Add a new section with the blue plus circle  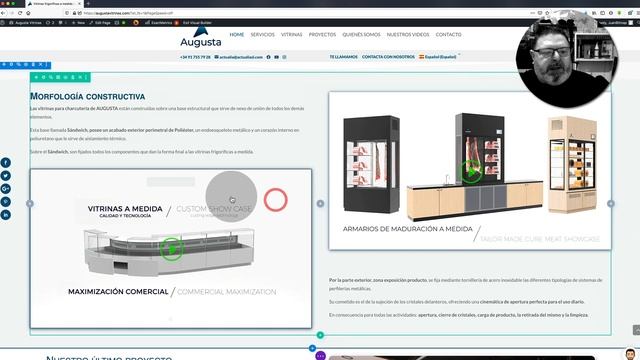tap(312, 348)
